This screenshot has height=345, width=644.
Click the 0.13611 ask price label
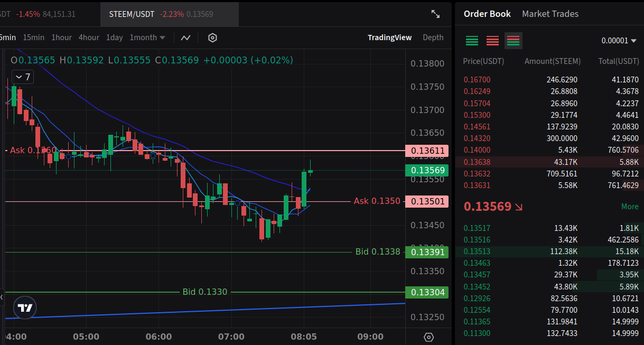(x=426, y=151)
